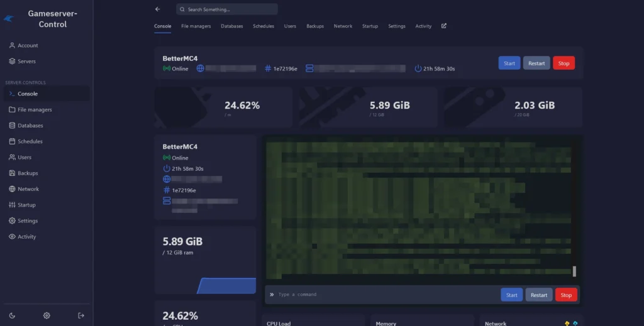Open File managers from sidebar
This screenshot has height=326, width=644.
tap(35, 110)
